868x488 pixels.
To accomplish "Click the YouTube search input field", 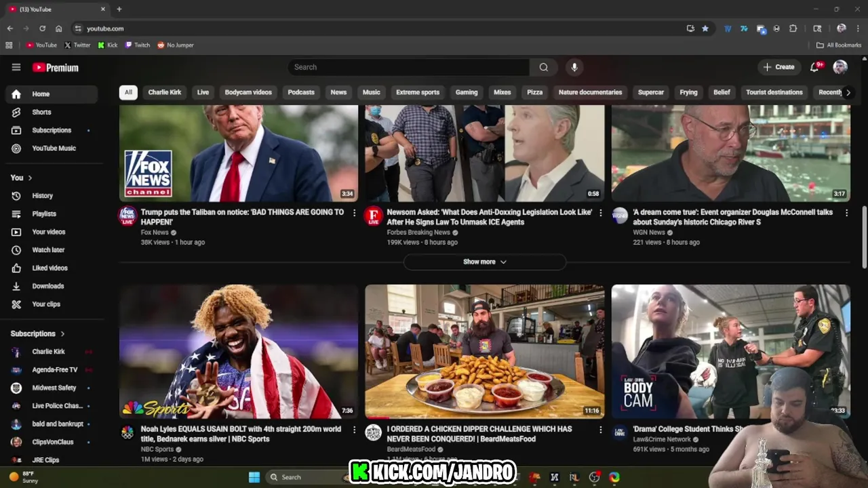I will point(409,67).
